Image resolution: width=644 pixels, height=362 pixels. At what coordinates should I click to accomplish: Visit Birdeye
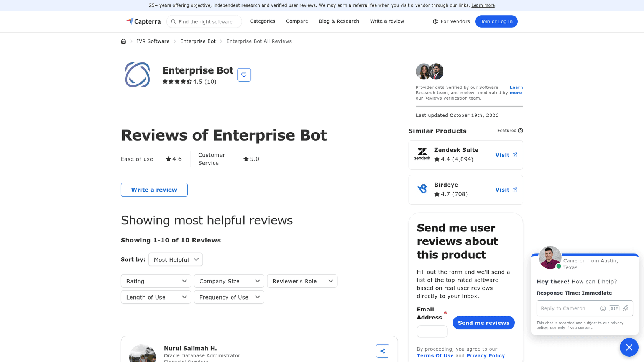[x=506, y=190]
